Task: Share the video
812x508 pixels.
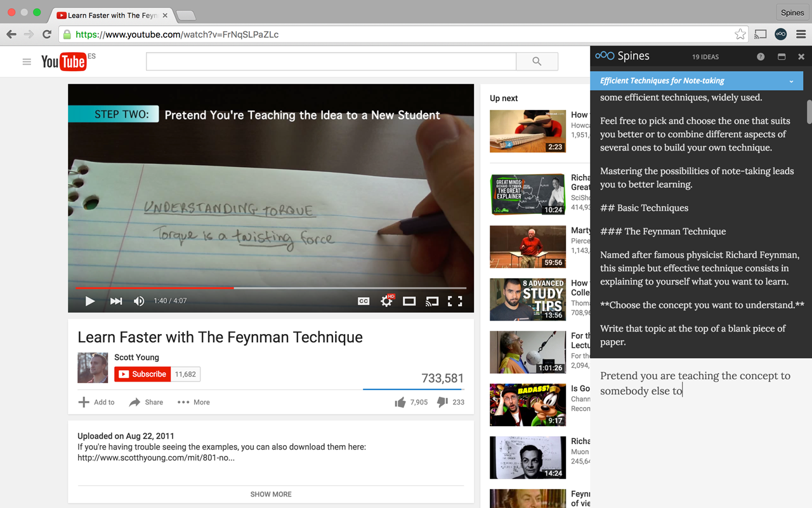Action: coord(146,402)
